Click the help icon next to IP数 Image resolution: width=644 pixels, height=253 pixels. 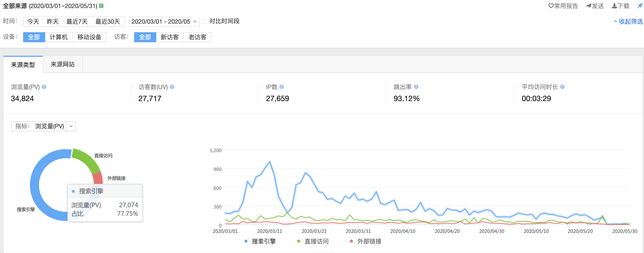pos(282,87)
